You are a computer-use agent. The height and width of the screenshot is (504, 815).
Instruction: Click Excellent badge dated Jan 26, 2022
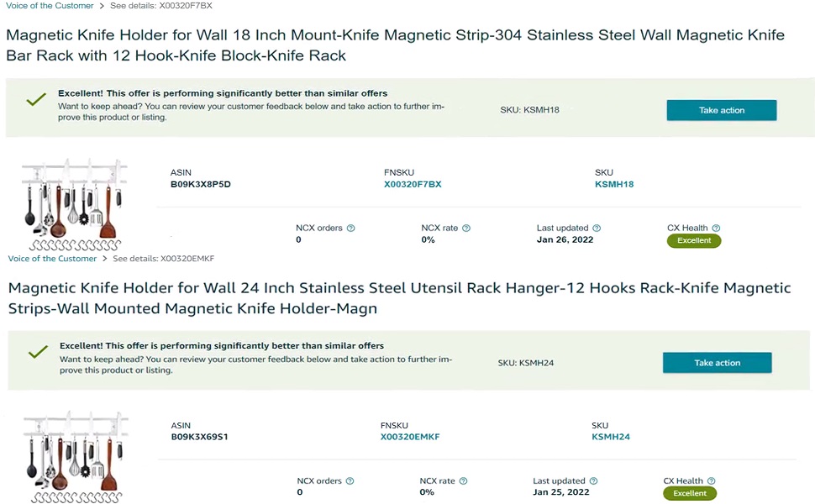point(694,240)
